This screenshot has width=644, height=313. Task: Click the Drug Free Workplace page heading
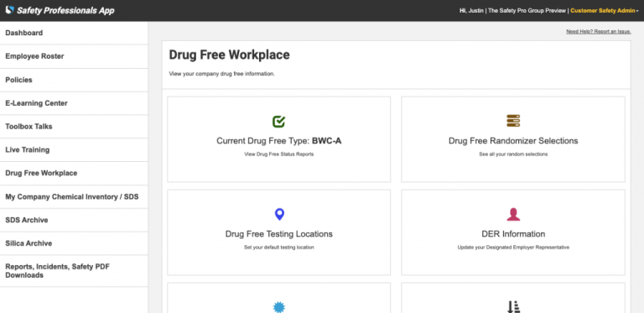[229, 55]
